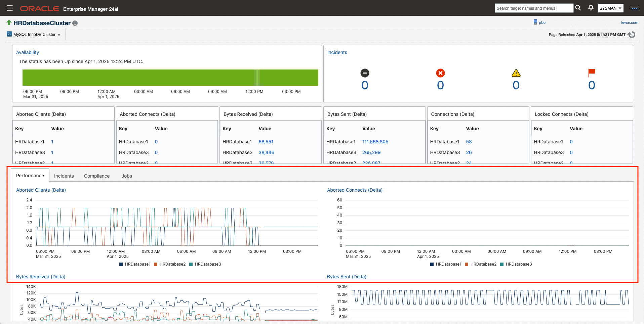The height and width of the screenshot is (324, 644).
Task: Open the notifications bell
Action: point(591,8)
